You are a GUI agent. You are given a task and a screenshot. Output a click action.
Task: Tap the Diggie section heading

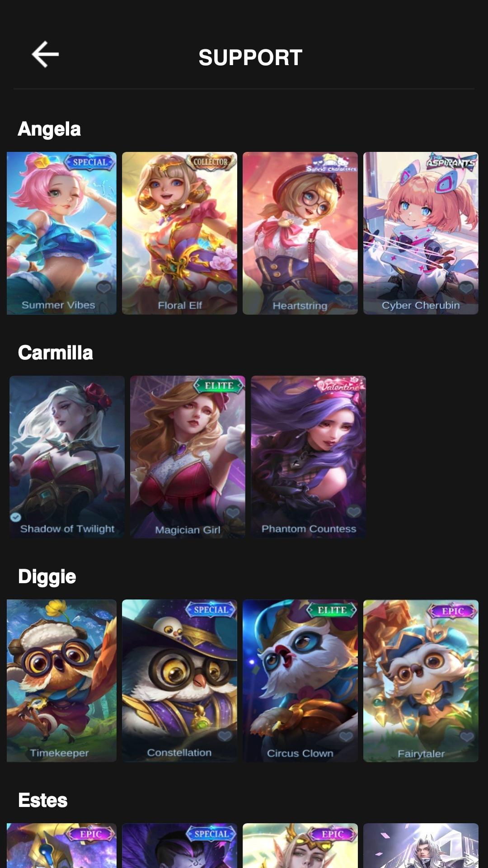click(x=47, y=577)
